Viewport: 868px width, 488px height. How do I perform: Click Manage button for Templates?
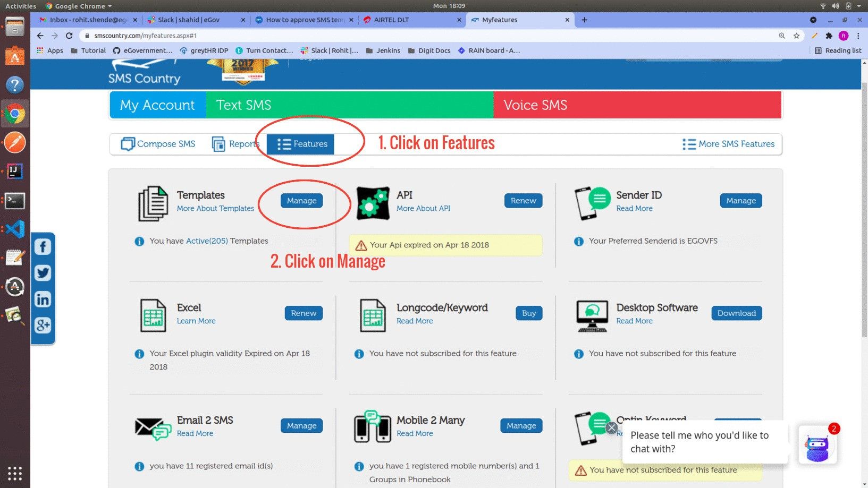(x=301, y=201)
